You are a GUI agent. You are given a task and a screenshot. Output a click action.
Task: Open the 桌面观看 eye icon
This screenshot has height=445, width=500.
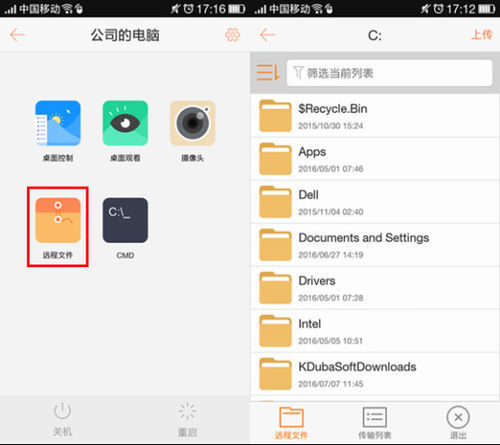point(125,123)
